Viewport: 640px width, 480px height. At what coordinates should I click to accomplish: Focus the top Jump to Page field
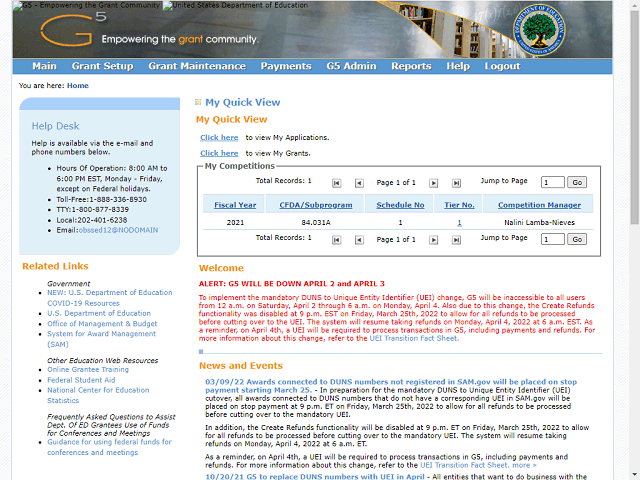(553, 182)
